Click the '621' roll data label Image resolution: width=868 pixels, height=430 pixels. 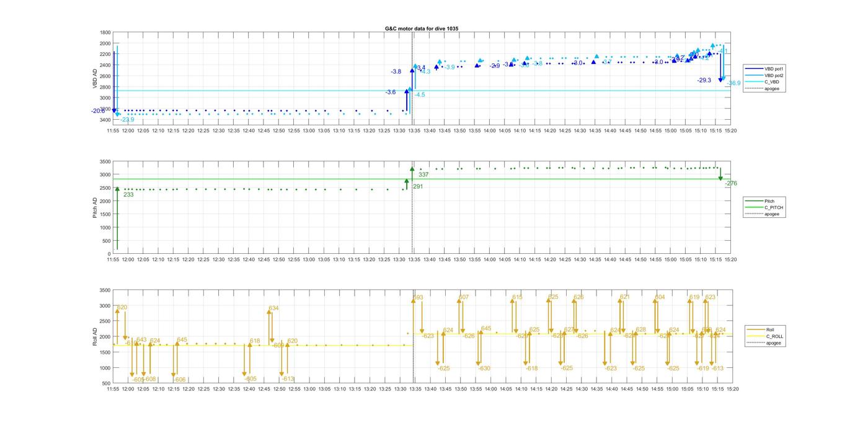(x=624, y=297)
